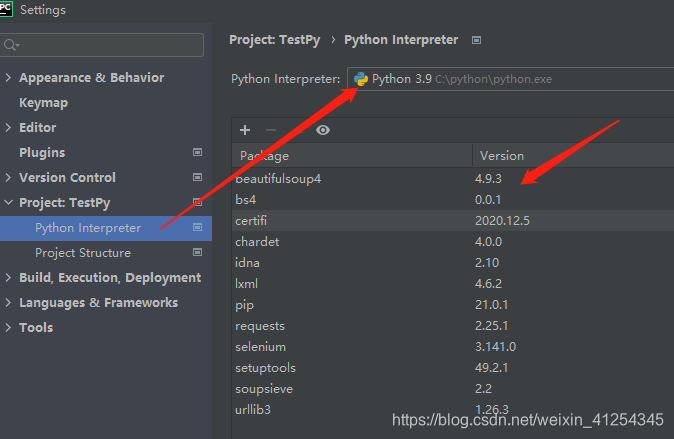The height and width of the screenshot is (439, 674).
Task: Expand Appearance & Behavior section
Action: click(8, 77)
